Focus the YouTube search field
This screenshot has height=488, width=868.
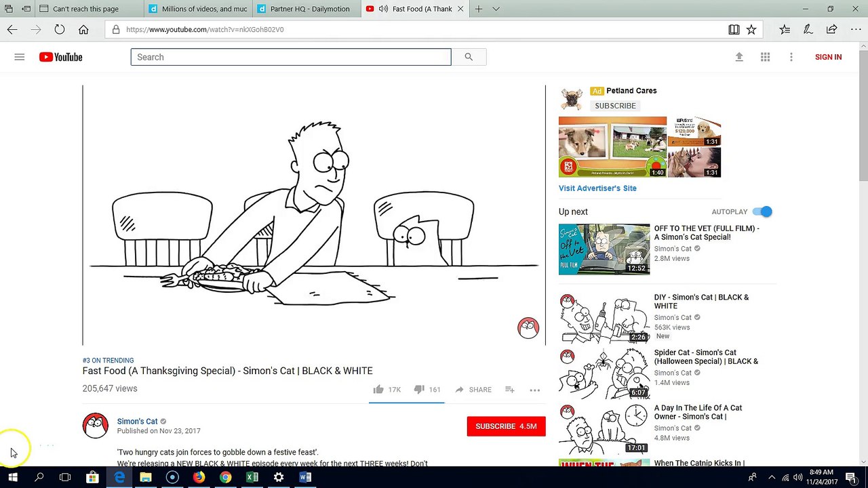pos(291,57)
